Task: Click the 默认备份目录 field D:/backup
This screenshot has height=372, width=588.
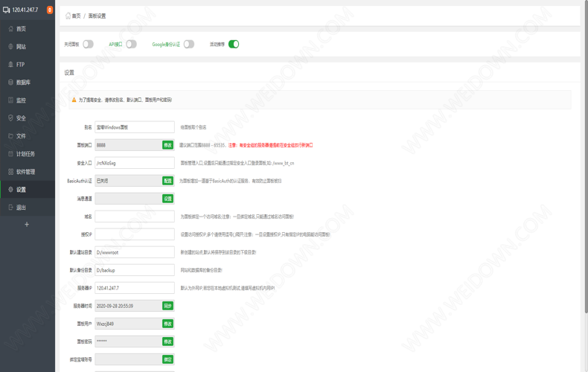Action: pyautogui.click(x=135, y=270)
